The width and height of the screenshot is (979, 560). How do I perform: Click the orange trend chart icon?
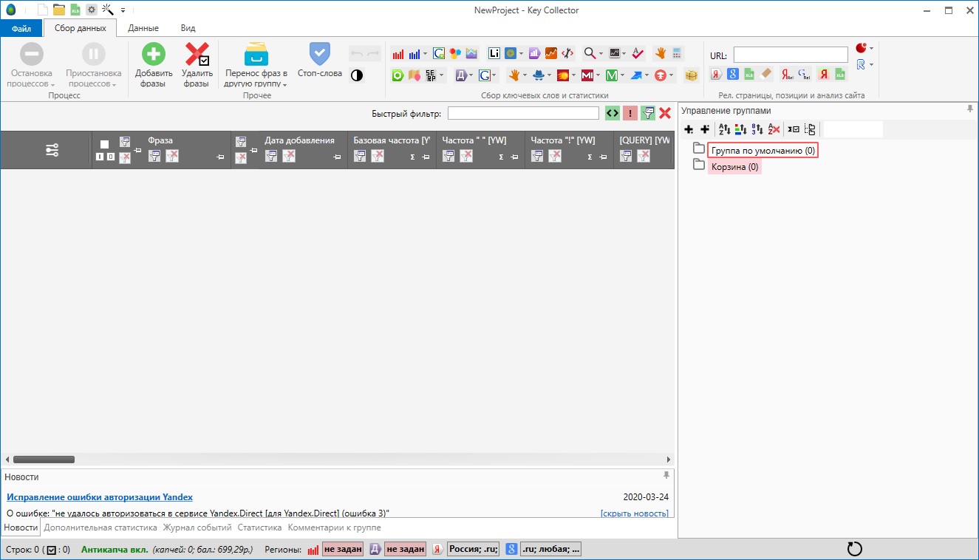pyautogui.click(x=551, y=53)
